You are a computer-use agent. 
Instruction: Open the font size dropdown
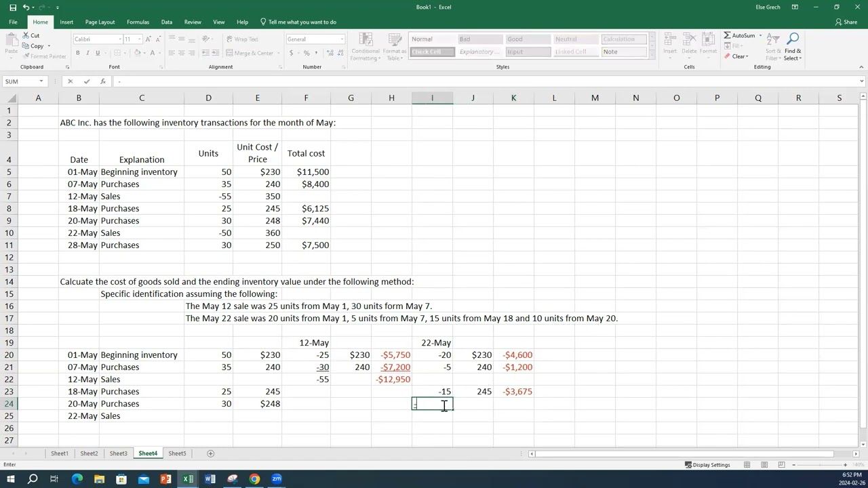(x=139, y=39)
